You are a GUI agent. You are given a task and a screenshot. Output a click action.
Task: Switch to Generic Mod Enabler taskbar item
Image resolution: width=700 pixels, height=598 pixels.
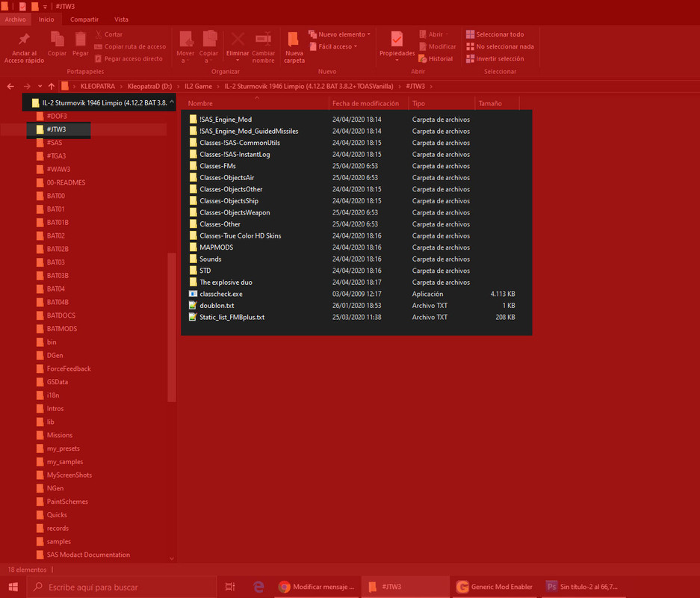pyautogui.click(x=495, y=586)
